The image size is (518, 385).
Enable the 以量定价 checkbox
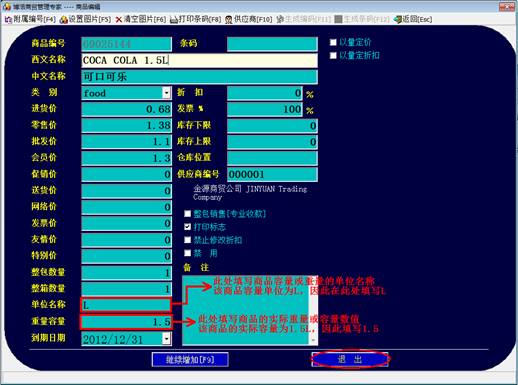point(333,42)
